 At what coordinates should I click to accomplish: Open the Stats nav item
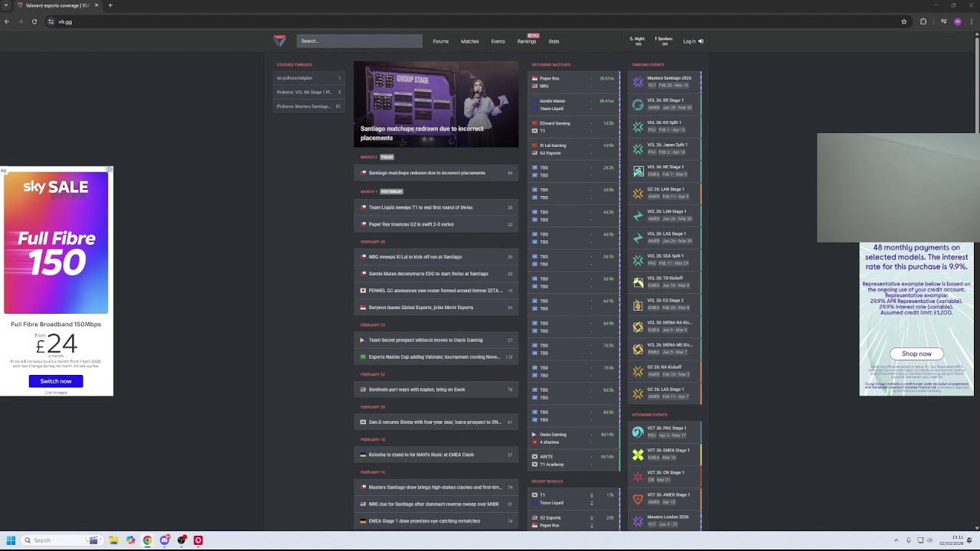pyautogui.click(x=554, y=41)
